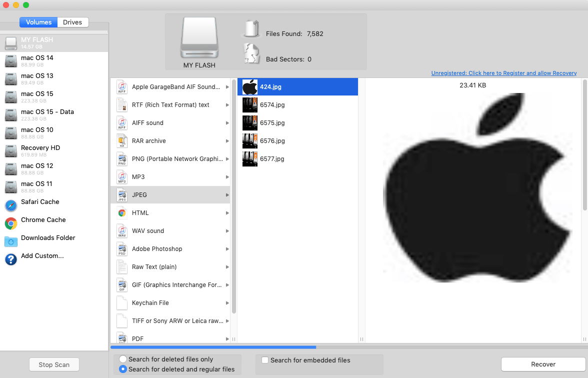This screenshot has width=588, height=378.
Task: Click the Recover button
Action: 543,364
